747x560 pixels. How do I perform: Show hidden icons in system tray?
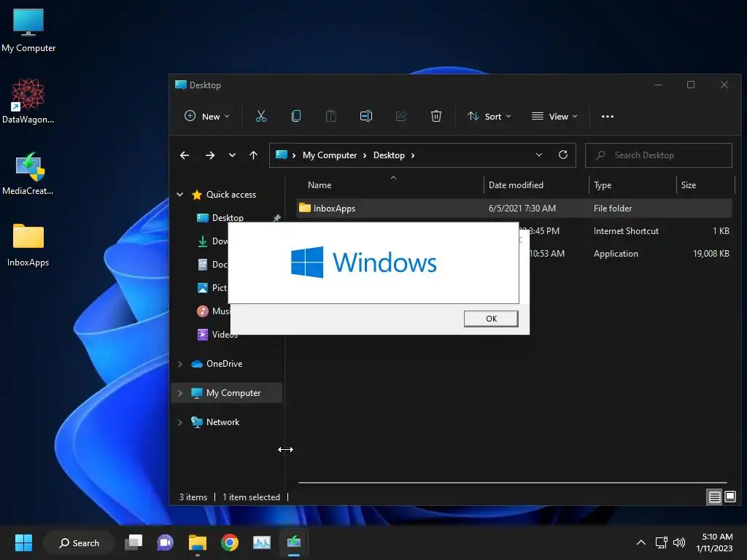[x=641, y=542]
